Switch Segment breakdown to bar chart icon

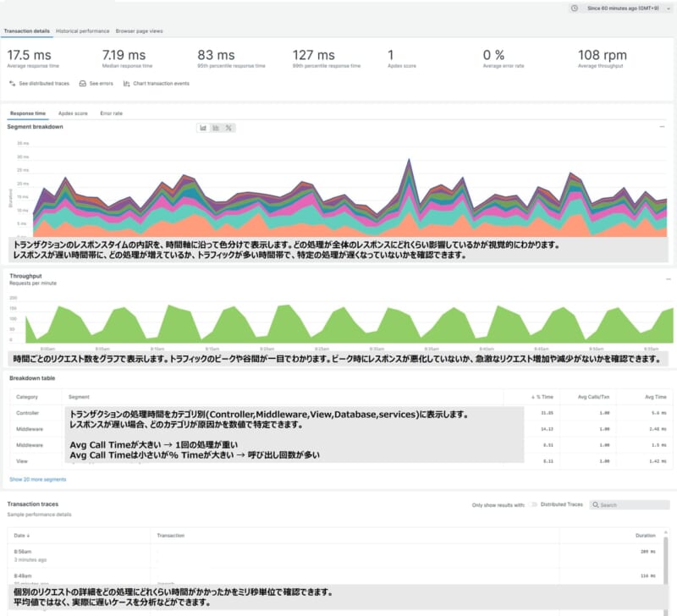(216, 128)
